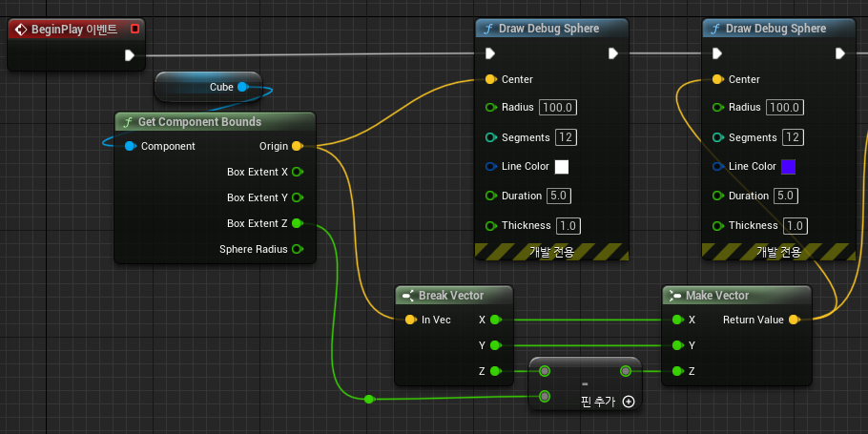Click the Box Extent Z output pin
The width and height of the screenshot is (868, 434).
tap(298, 223)
